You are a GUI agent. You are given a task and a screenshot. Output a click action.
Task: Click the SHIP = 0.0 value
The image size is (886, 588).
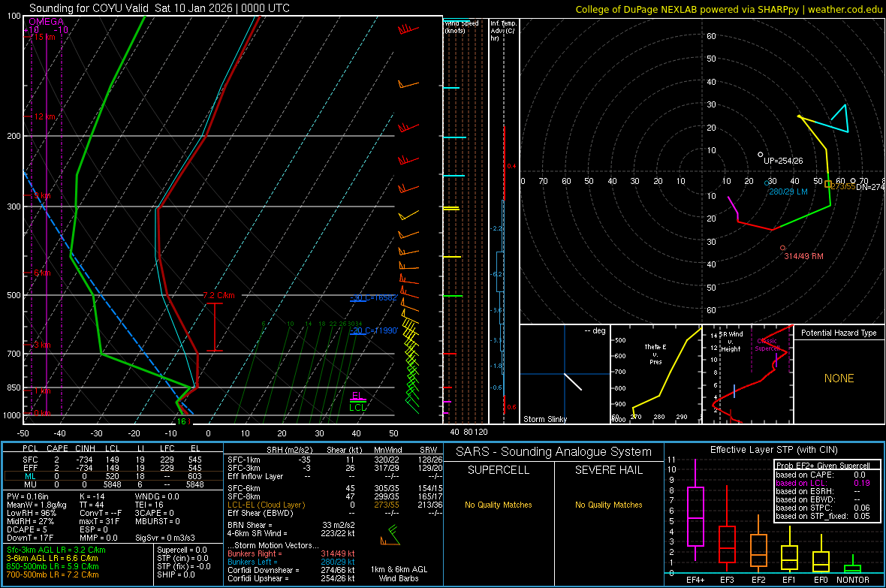[176, 574]
